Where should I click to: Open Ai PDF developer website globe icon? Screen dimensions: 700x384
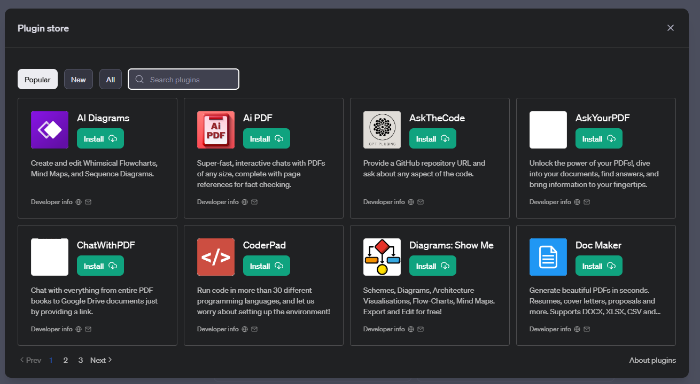tap(245, 202)
